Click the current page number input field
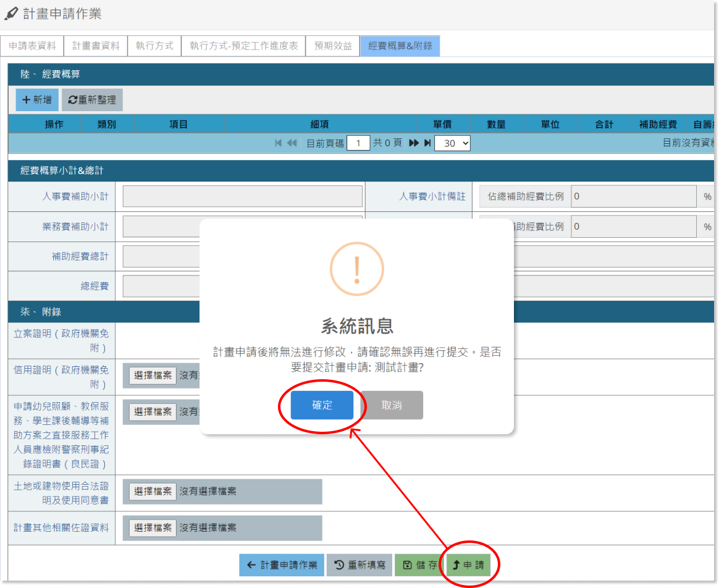The height and width of the screenshot is (588, 719). [358, 143]
